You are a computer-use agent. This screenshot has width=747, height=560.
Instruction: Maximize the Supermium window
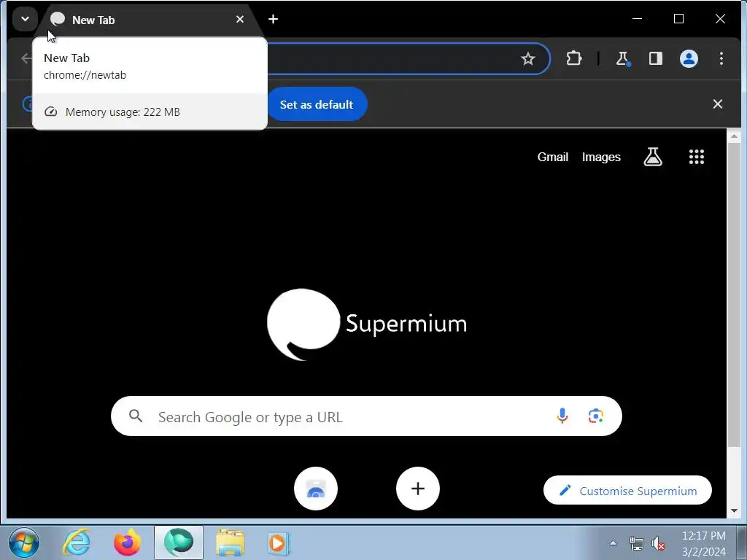click(679, 19)
